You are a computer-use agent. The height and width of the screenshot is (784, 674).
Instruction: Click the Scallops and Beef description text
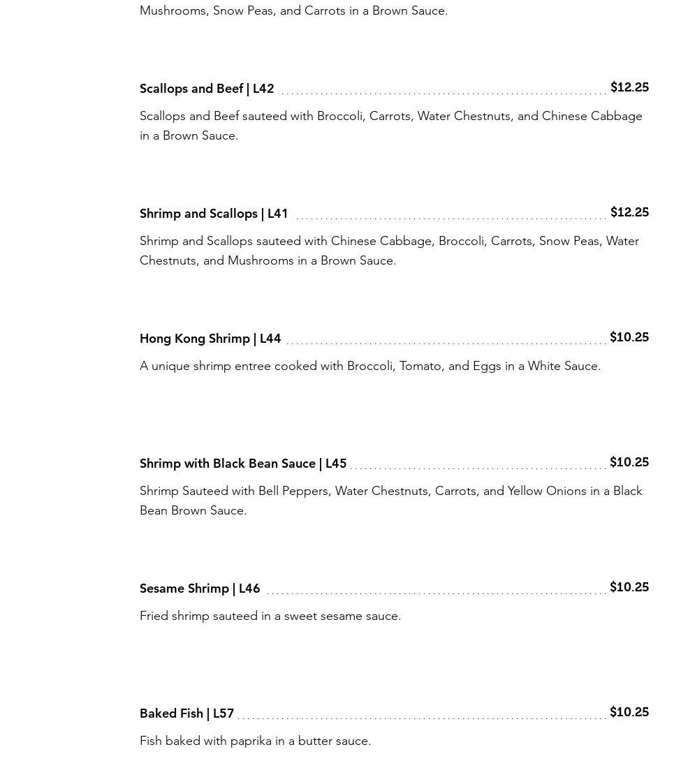[390, 126]
